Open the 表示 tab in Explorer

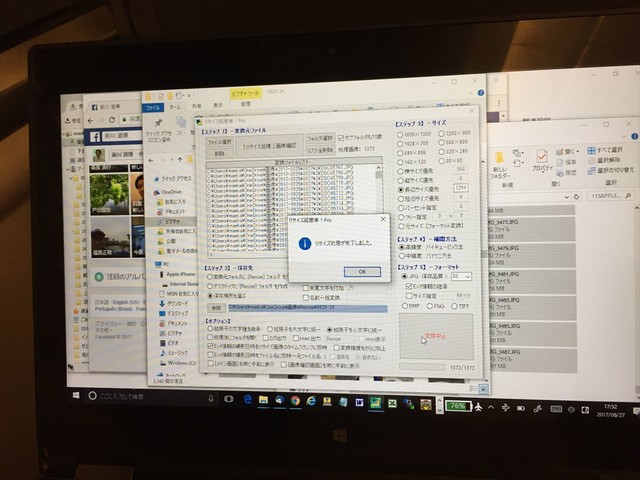pos(218,105)
